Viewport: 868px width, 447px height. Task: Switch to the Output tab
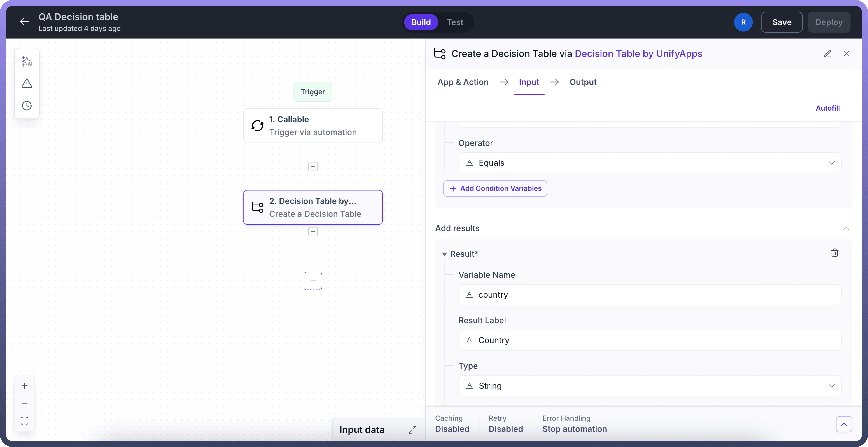click(x=583, y=82)
